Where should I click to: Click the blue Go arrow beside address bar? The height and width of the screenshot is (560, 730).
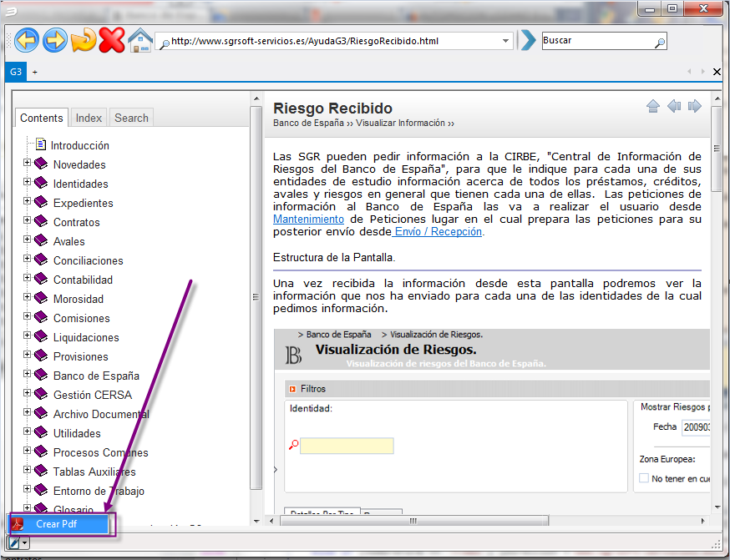[529, 40]
